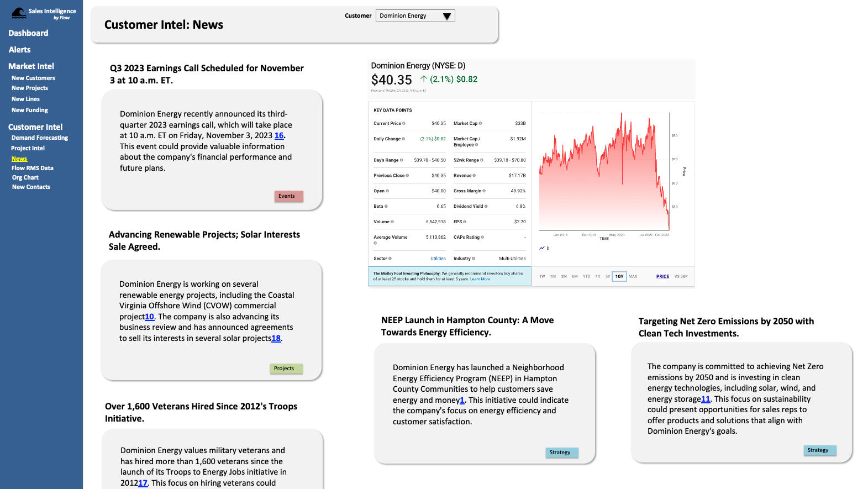Select the PRICE chart view
This screenshot has height=489, width=868.
pyautogui.click(x=662, y=276)
